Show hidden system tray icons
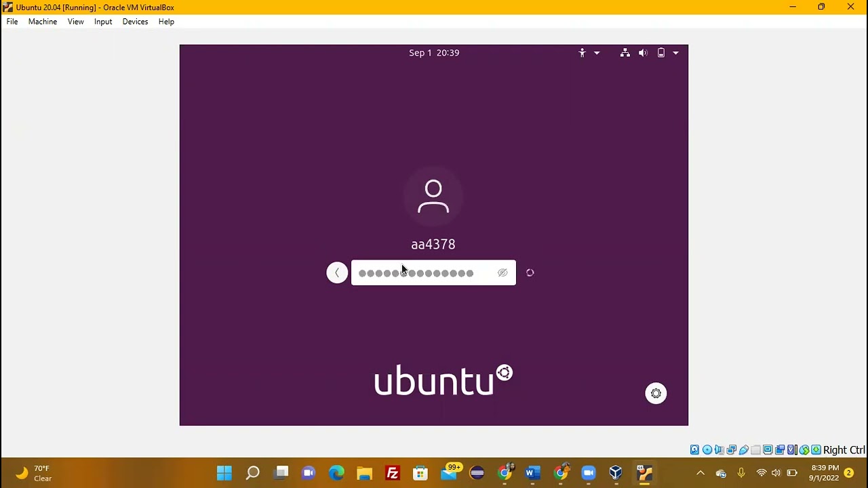This screenshot has height=488, width=868. click(x=701, y=473)
